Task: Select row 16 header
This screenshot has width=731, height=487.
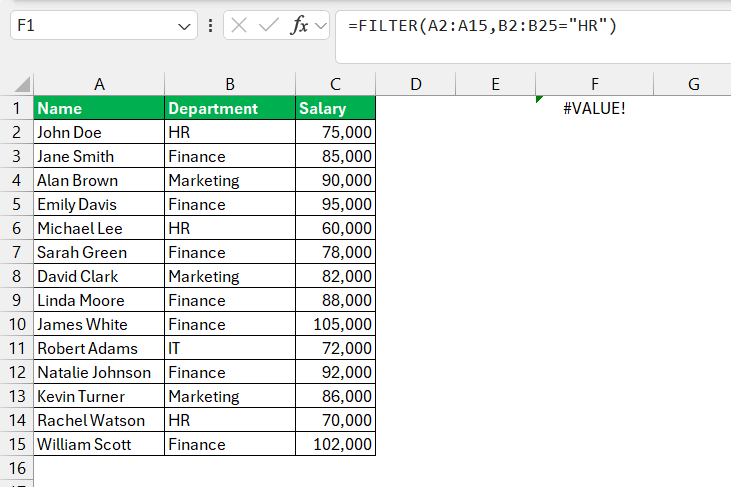Action: click(x=16, y=468)
